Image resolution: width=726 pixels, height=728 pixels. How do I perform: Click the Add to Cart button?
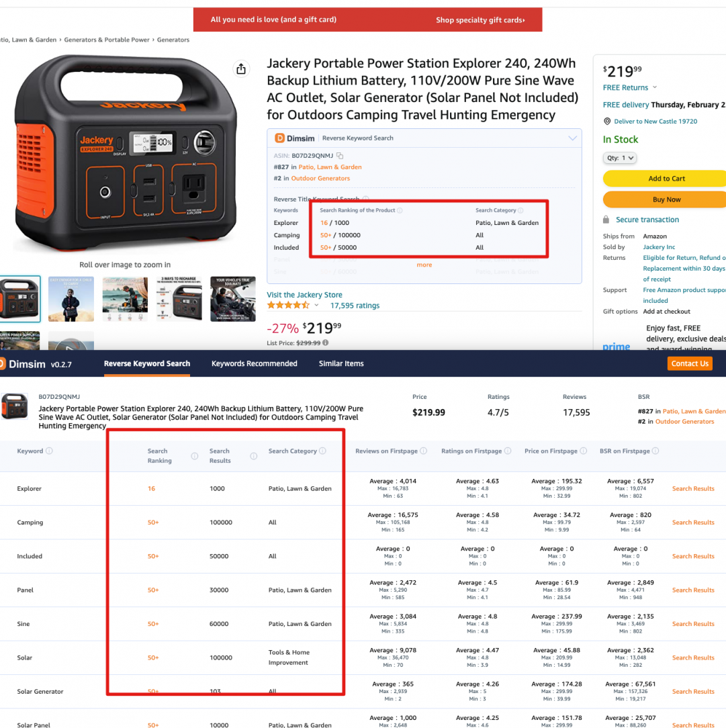coord(666,179)
